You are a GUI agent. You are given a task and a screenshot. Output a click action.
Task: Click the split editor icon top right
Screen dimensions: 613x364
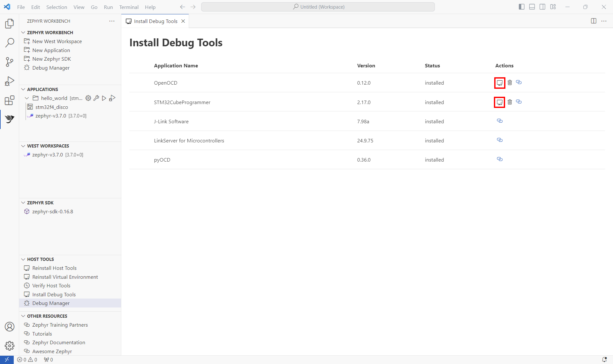tap(594, 21)
